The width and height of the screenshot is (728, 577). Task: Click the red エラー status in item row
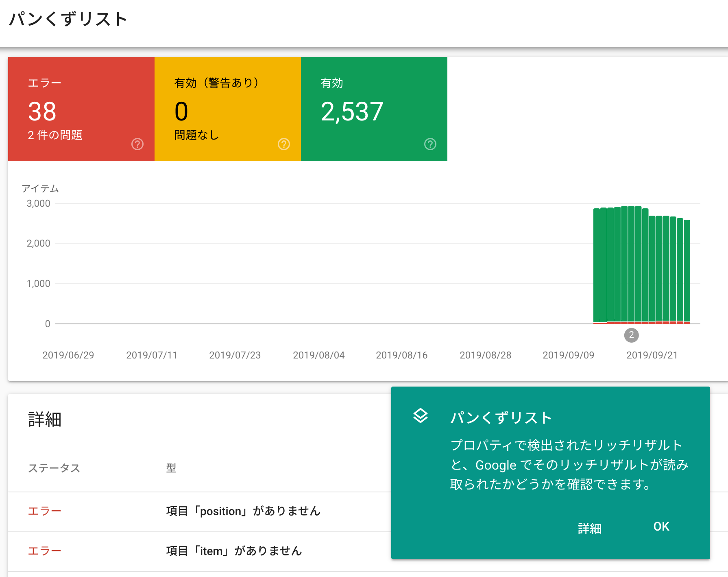tap(44, 551)
